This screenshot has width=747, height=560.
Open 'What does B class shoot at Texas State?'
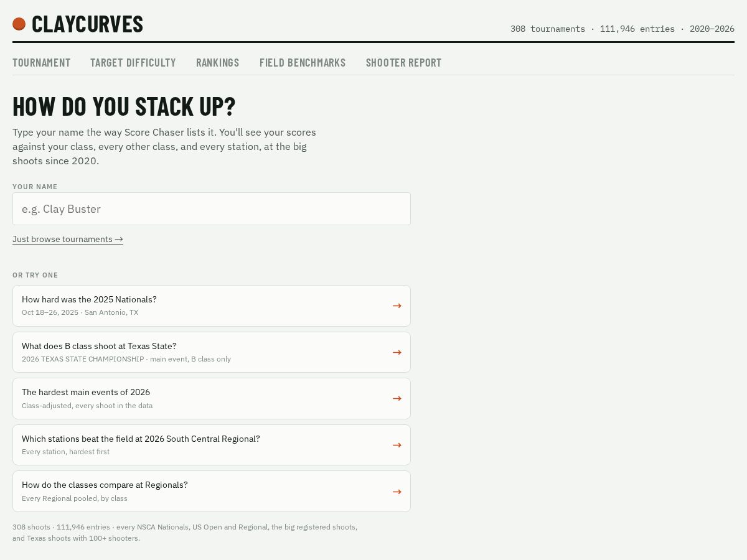212,352
